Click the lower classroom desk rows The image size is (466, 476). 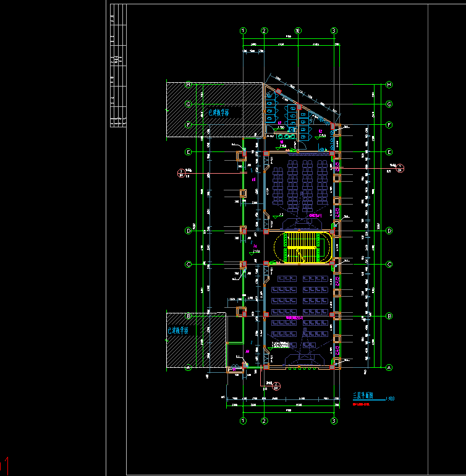coord(300,306)
